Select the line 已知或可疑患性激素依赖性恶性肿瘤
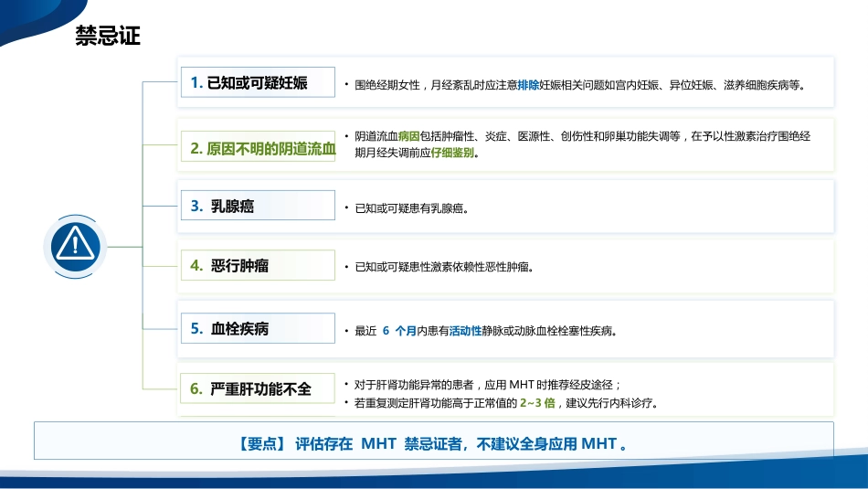The height and width of the screenshot is (489, 868). (444, 268)
